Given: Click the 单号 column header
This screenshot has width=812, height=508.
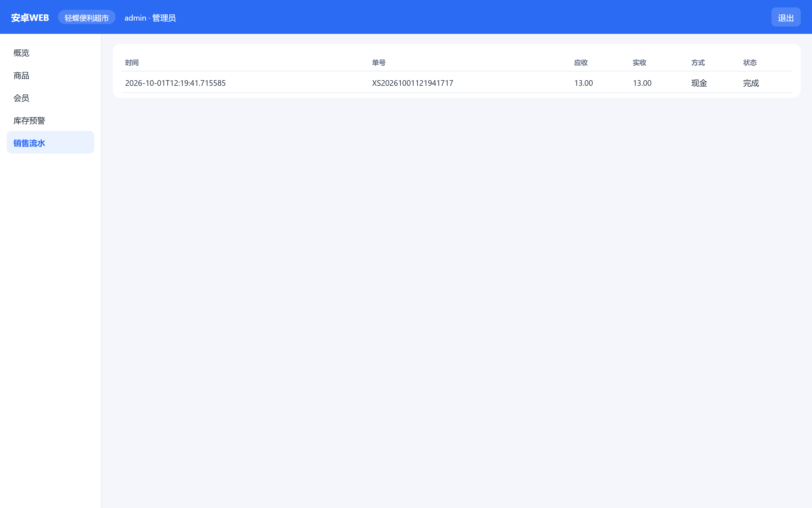Looking at the screenshot, I should tap(379, 62).
